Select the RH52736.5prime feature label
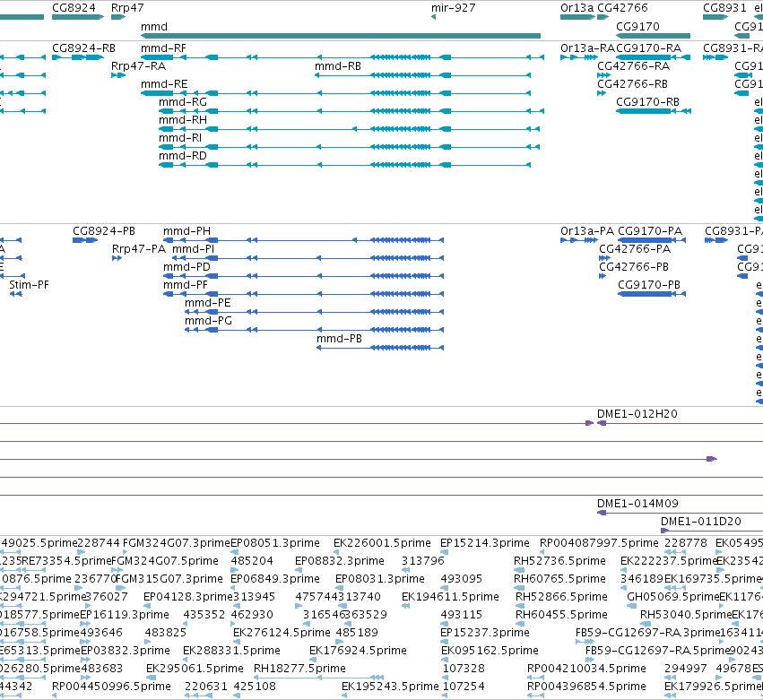The image size is (763, 700). (x=559, y=561)
